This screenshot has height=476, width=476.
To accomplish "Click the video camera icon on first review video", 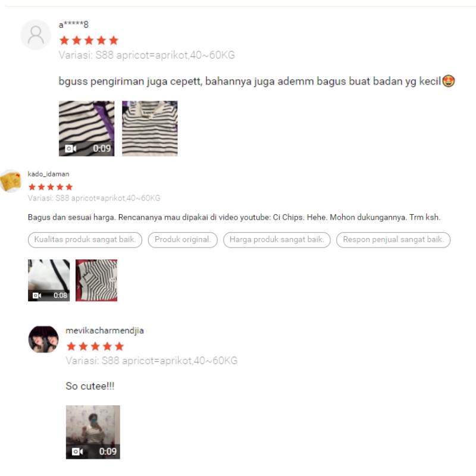I will [x=70, y=148].
